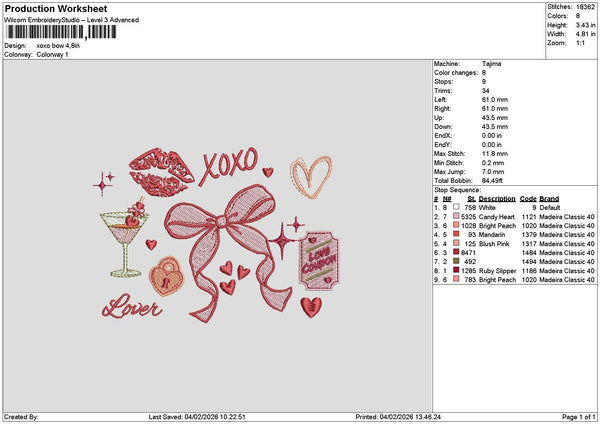
Task: Select the Blush Pink stop row
Action: pyautogui.click(x=510, y=243)
